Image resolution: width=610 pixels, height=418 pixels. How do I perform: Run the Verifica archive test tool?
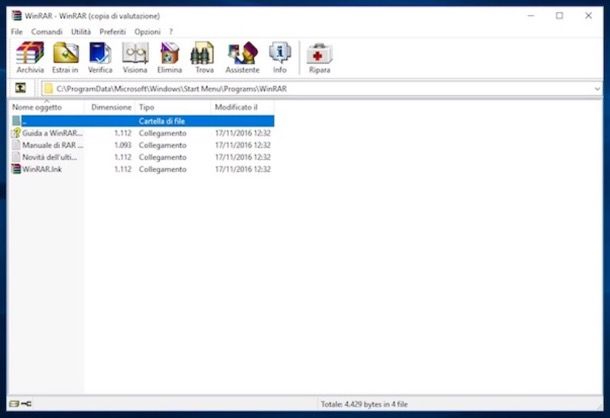click(x=100, y=57)
